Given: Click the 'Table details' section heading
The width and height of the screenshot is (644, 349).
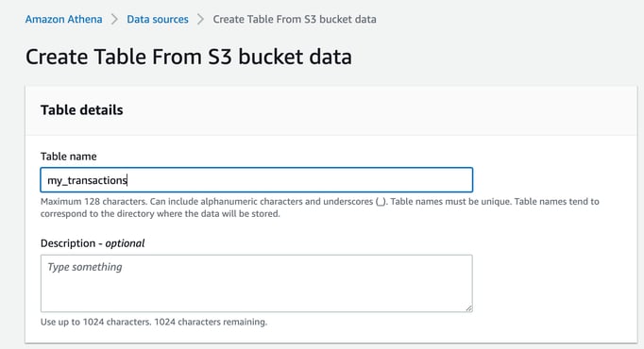Looking at the screenshot, I should 82,110.
